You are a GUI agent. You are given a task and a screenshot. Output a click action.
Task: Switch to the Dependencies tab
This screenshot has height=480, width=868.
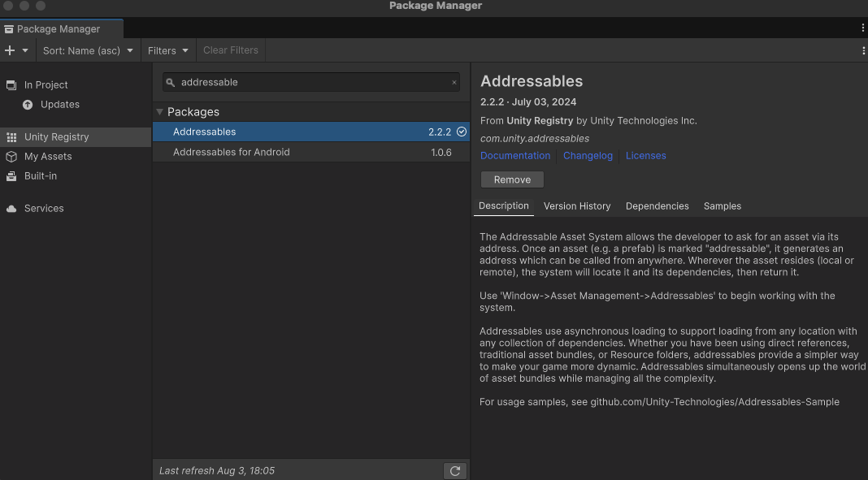pyautogui.click(x=657, y=206)
